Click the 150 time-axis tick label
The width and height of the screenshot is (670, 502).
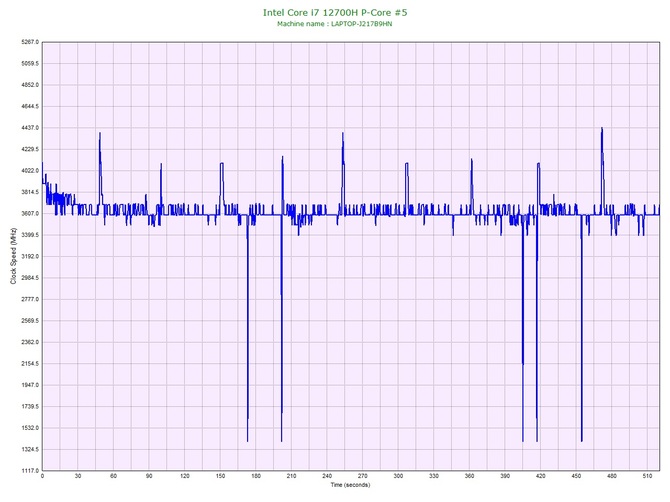[220, 476]
